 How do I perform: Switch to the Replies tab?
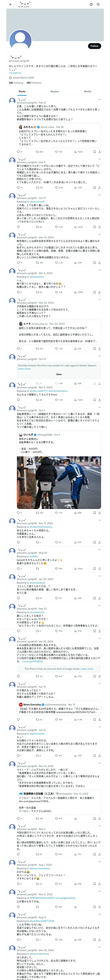(x=55, y=91)
